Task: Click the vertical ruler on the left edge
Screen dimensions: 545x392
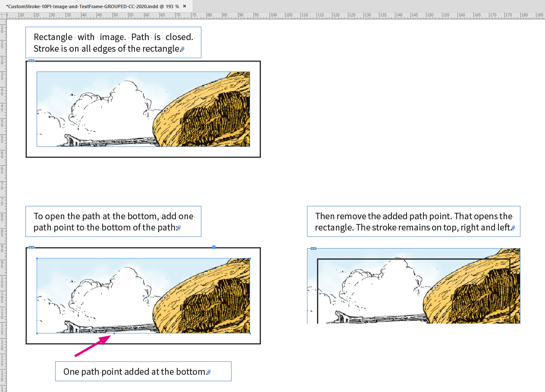Action: [x=3, y=194]
